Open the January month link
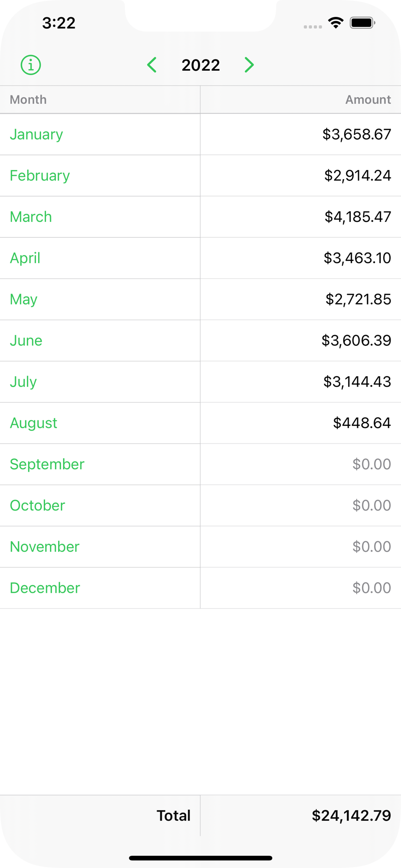This screenshot has height=868, width=401. [36, 135]
